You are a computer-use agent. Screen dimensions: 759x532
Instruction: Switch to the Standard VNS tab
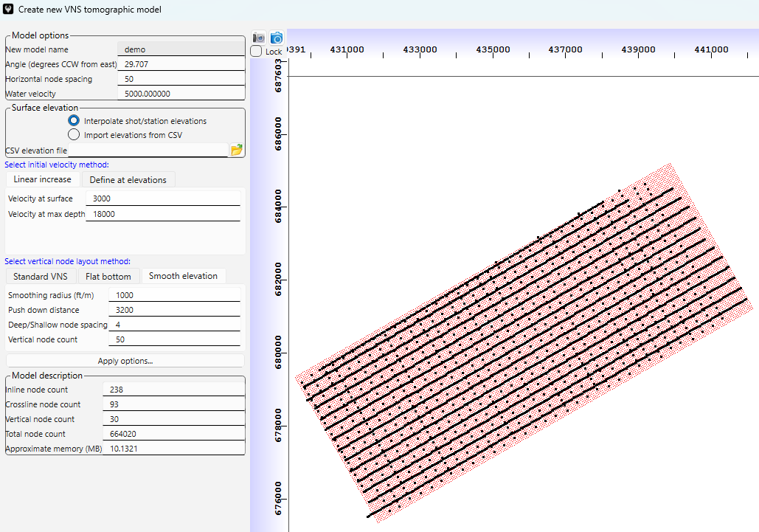[x=41, y=277]
